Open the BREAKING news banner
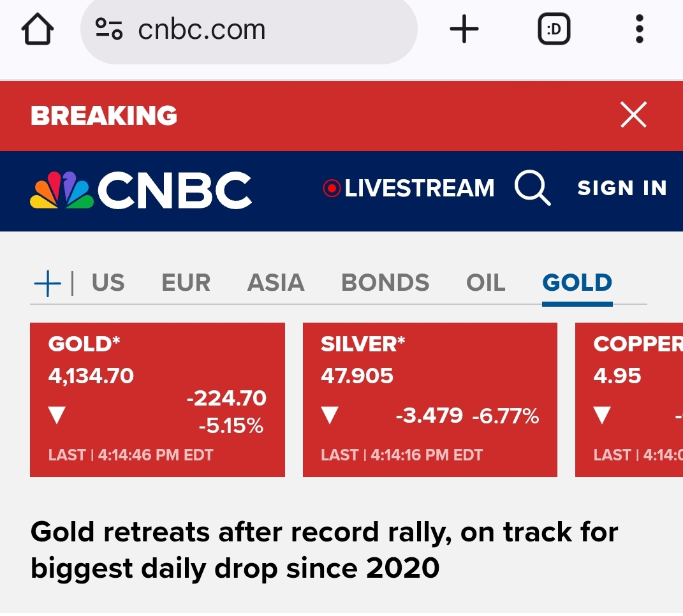Screen dimensions: 683x616 [104, 116]
